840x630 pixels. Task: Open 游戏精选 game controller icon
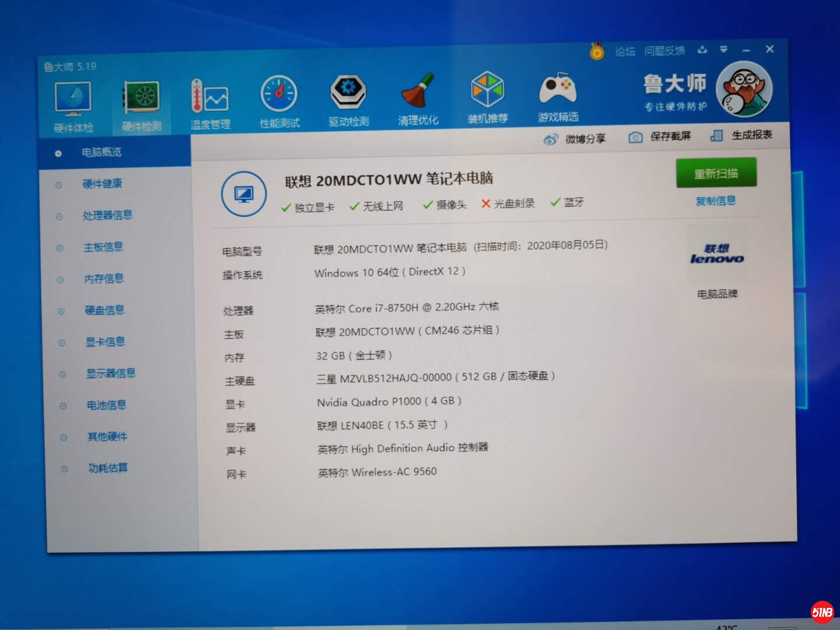pos(558,89)
